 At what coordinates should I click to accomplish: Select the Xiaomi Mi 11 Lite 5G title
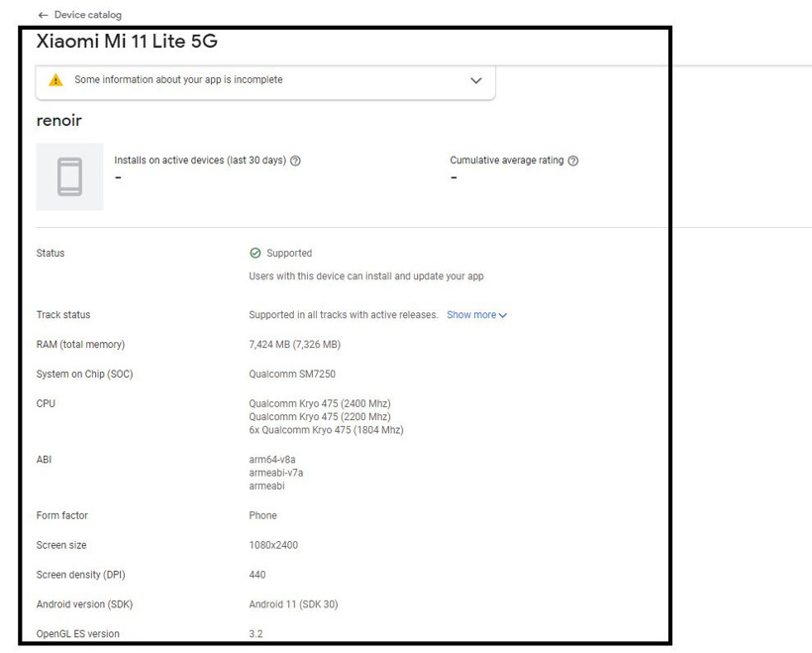click(130, 43)
